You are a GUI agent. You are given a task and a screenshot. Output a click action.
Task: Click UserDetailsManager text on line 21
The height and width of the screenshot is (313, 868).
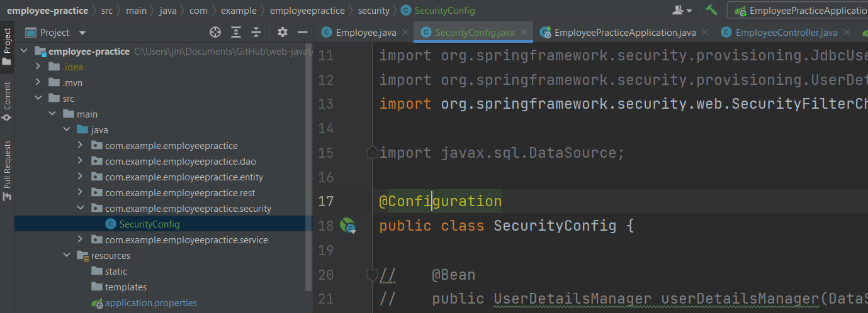(x=572, y=299)
